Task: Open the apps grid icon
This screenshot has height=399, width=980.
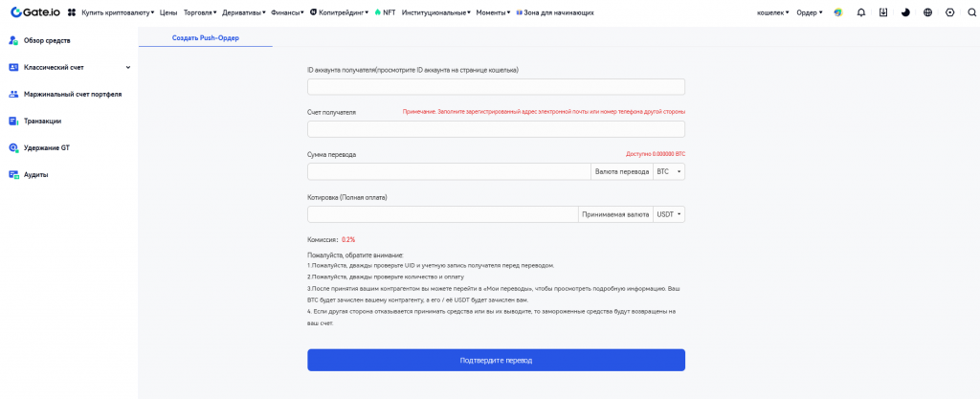Action: [x=72, y=12]
